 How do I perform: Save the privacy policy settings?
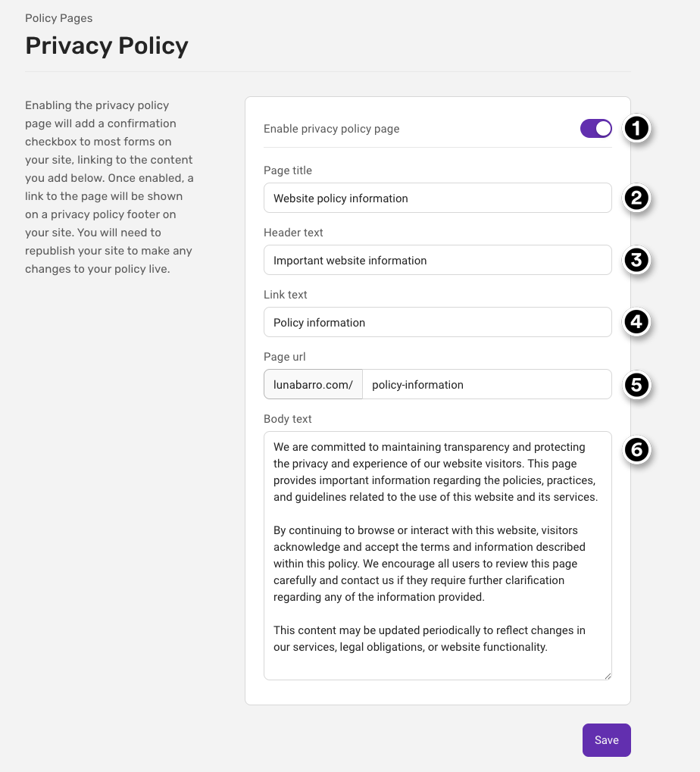point(607,740)
